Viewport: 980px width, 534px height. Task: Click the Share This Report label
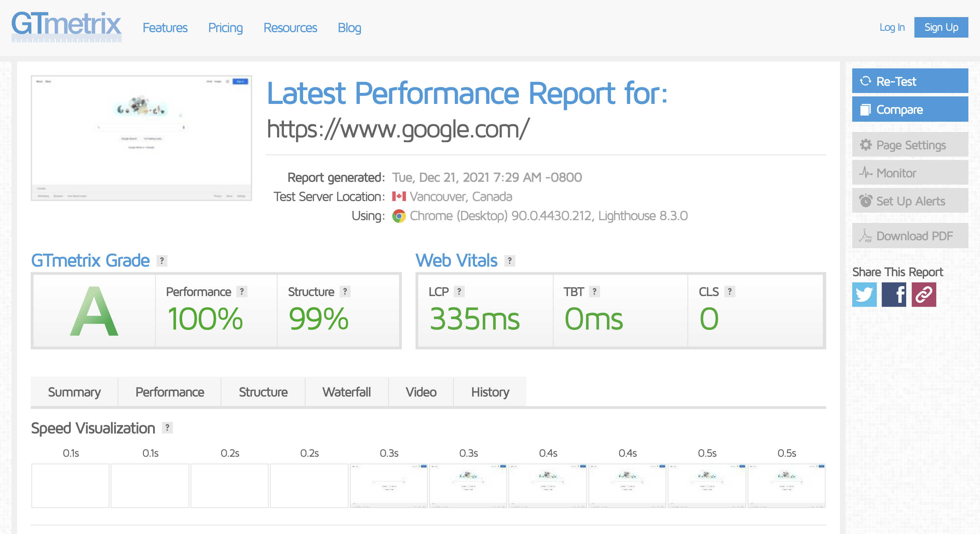[x=897, y=272]
